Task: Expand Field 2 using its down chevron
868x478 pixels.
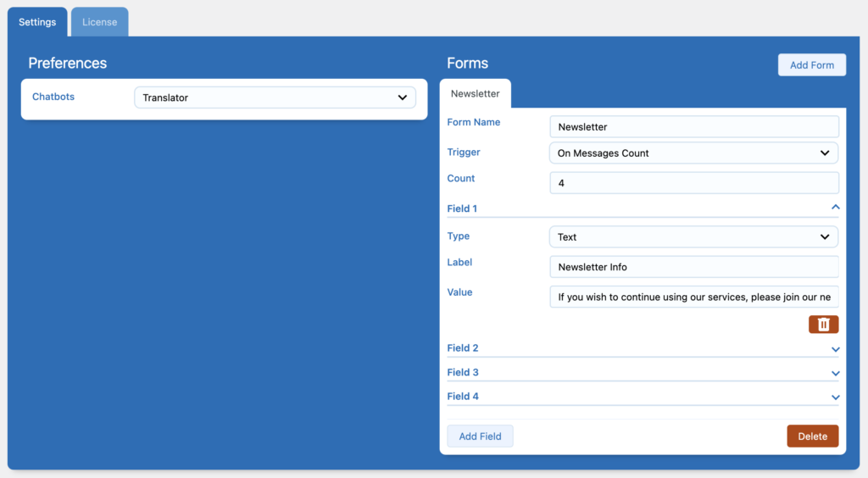Action: point(835,349)
